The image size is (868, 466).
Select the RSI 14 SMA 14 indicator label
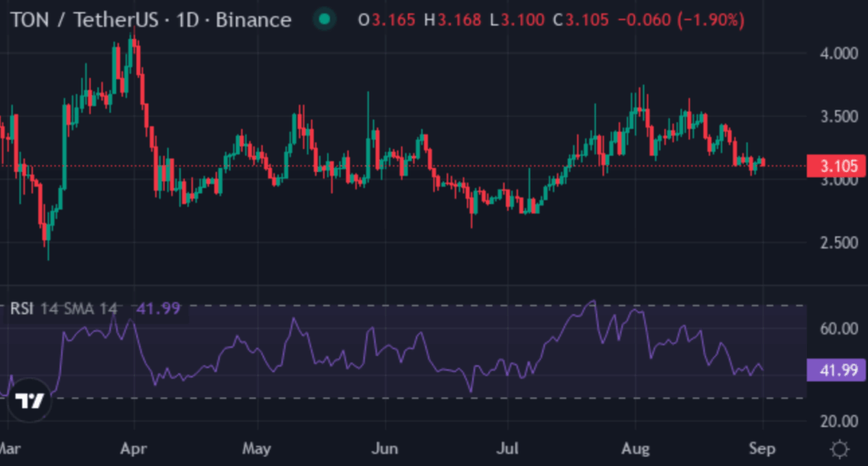click(x=64, y=308)
